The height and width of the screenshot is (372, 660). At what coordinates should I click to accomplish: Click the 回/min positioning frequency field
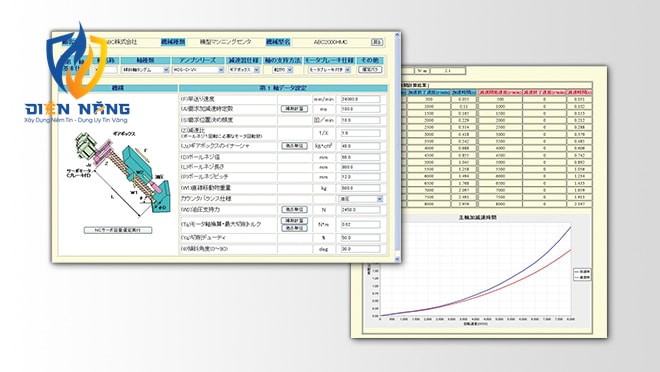[x=360, y=120]
